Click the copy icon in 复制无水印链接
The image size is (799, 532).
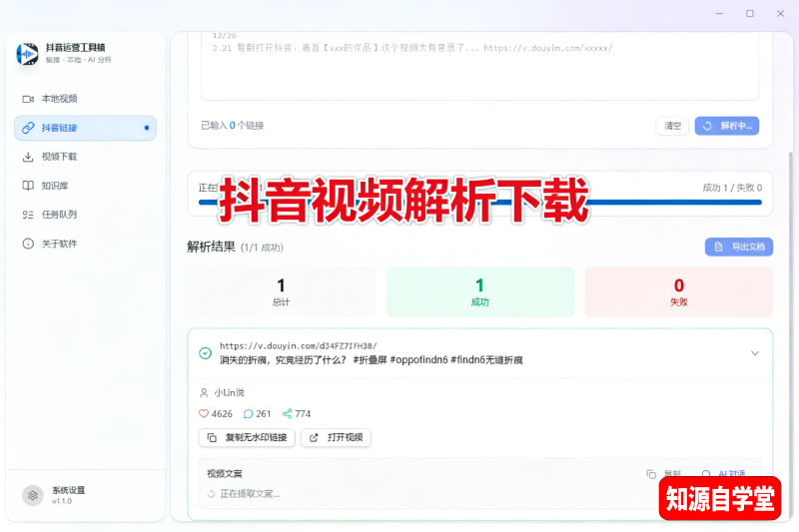pos(212,438)
